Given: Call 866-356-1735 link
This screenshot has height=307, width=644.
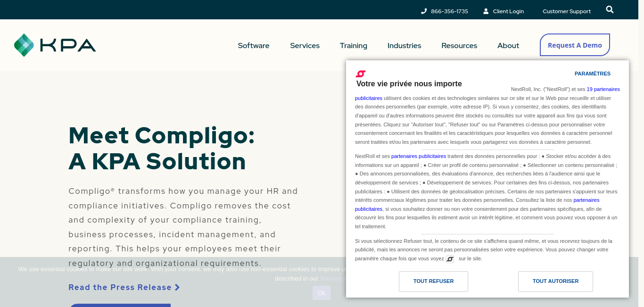Looking at the screenshot, I should pyautogui.click(x=449, y=11).
